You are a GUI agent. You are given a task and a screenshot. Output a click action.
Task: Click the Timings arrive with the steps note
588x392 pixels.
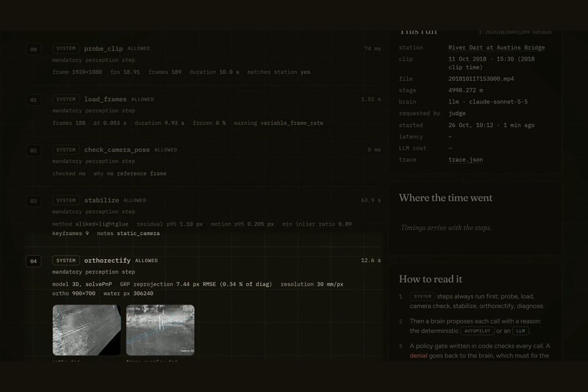point(446,228)
